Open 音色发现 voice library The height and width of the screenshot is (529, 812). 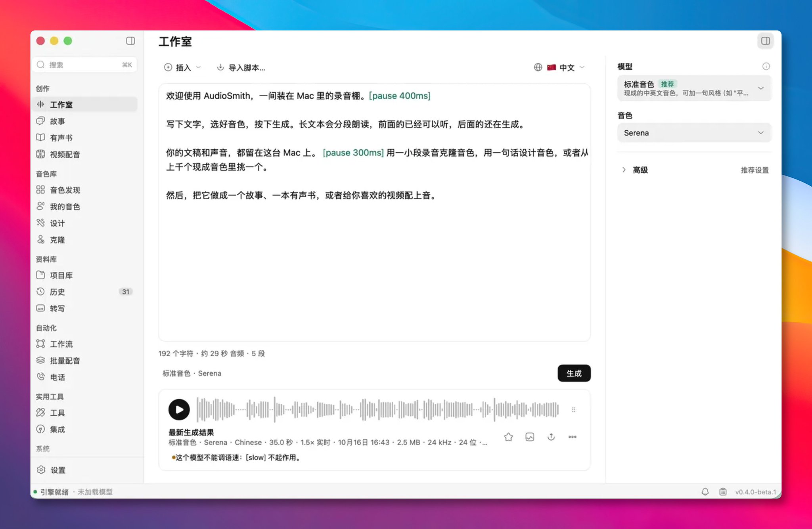pos(86,190)
